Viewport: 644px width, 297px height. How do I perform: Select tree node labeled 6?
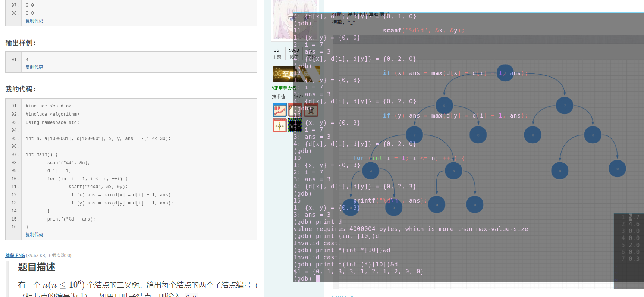[453, 171]
